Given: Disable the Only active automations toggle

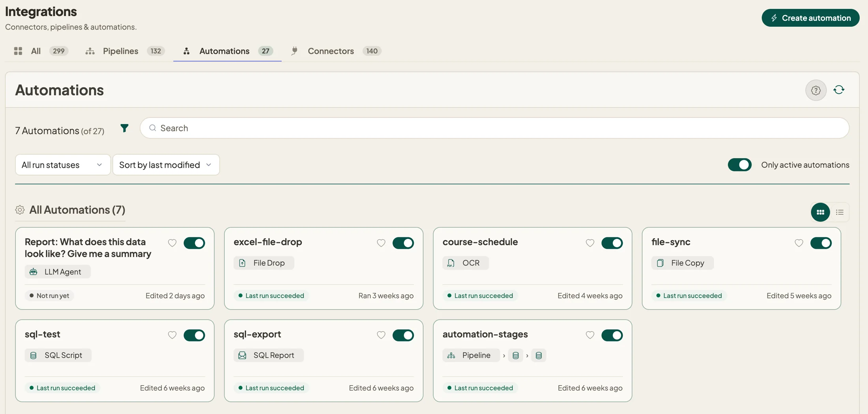Looking at the screenshot, I should click(739, 165).
